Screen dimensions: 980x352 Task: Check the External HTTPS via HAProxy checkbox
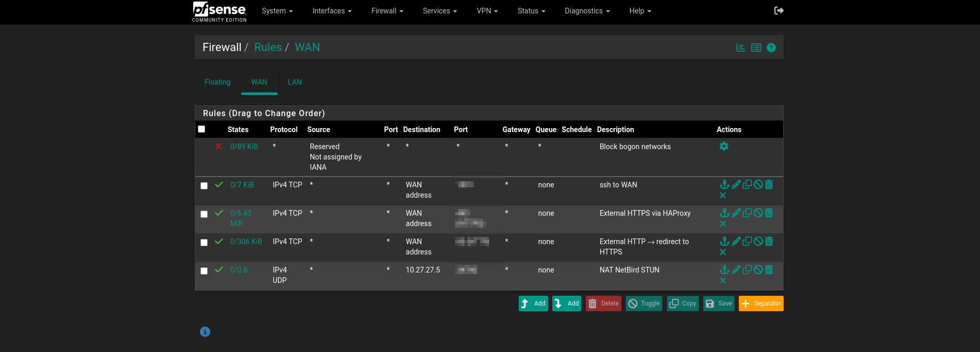pyautogui.click(x=204, y=214)
